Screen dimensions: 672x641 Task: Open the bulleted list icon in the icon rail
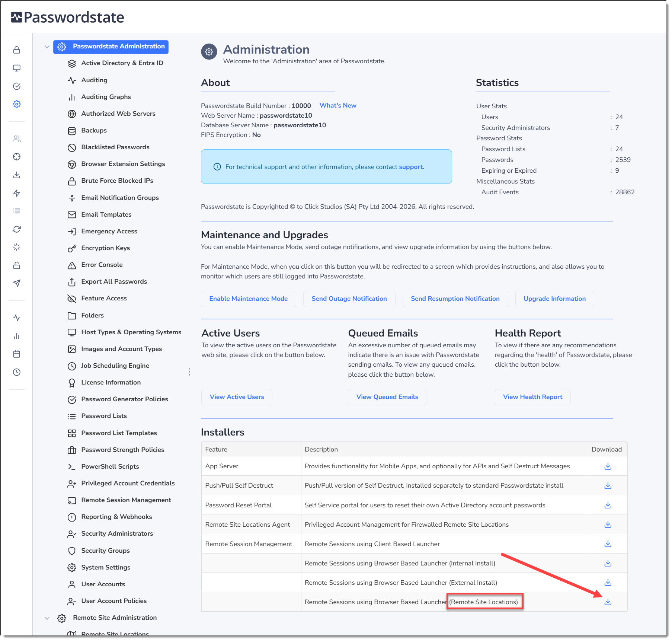tap(17, 211)
